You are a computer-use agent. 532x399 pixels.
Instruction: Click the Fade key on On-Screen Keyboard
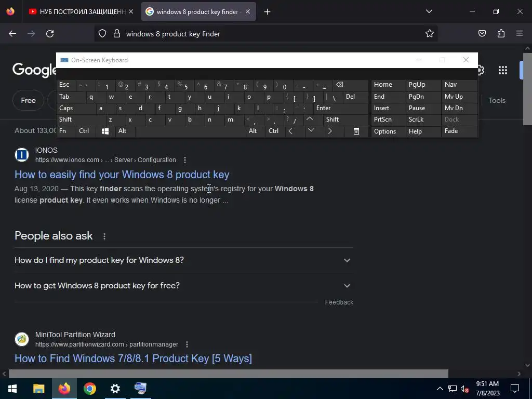459,131
